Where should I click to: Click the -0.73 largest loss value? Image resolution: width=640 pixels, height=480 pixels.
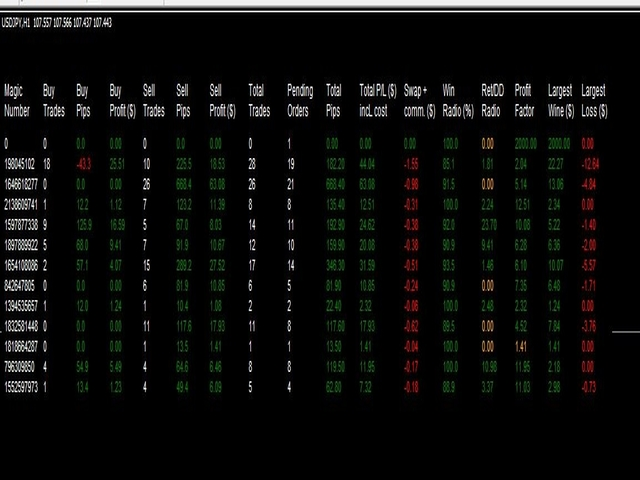point(589,387)
